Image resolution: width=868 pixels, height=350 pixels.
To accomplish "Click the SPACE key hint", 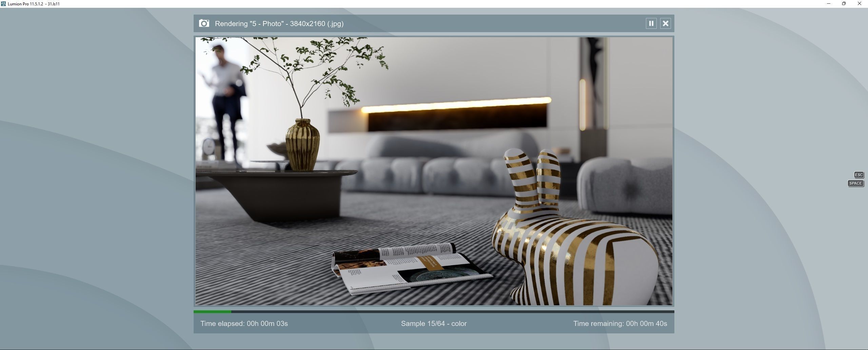I will 855,183.
